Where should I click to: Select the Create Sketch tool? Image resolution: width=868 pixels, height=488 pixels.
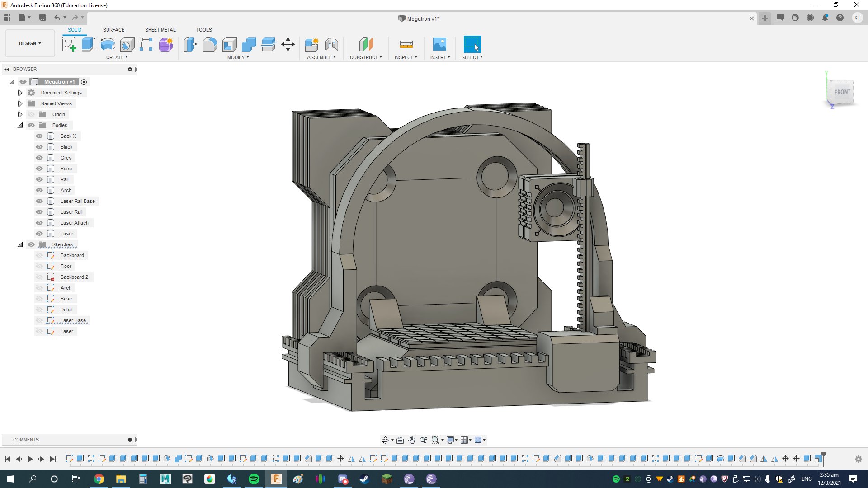pyautogui.click(x=69, y=44)
